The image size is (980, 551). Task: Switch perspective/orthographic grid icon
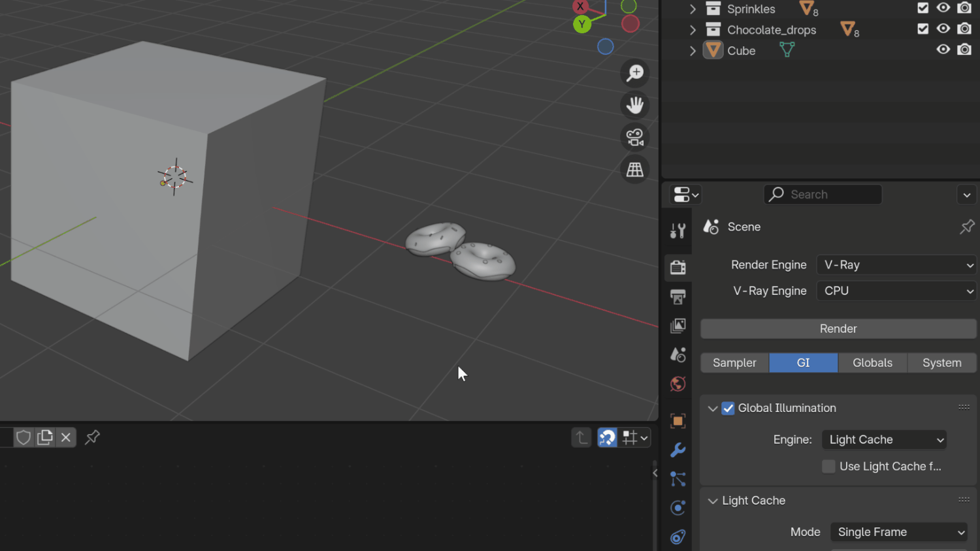[x=634, y=170]
